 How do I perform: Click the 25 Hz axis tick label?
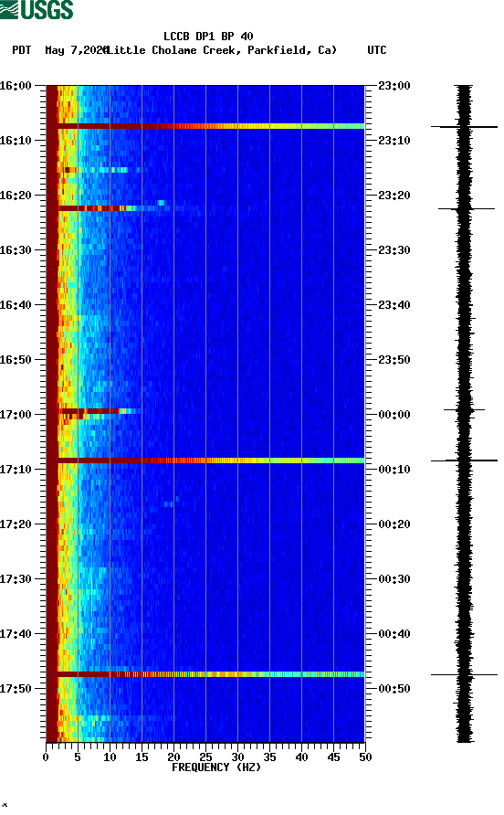click(x=205, y=757)
